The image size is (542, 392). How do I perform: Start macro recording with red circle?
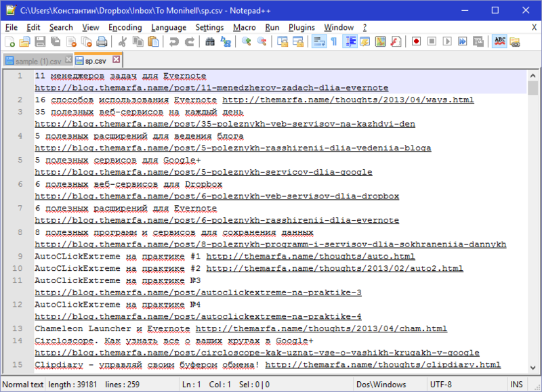[x=416, y=41]
